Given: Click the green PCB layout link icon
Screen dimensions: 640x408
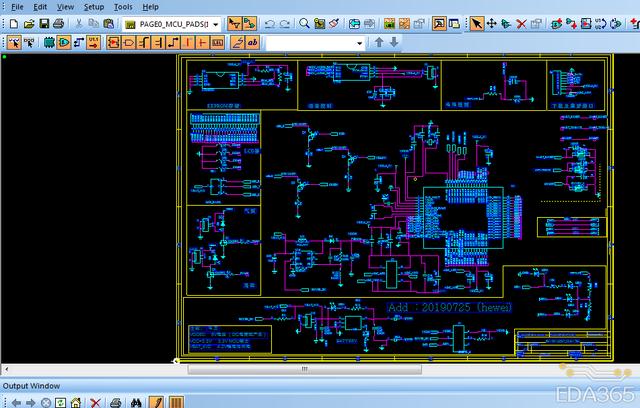Looking at the screenshot, I should coord(389,24).
